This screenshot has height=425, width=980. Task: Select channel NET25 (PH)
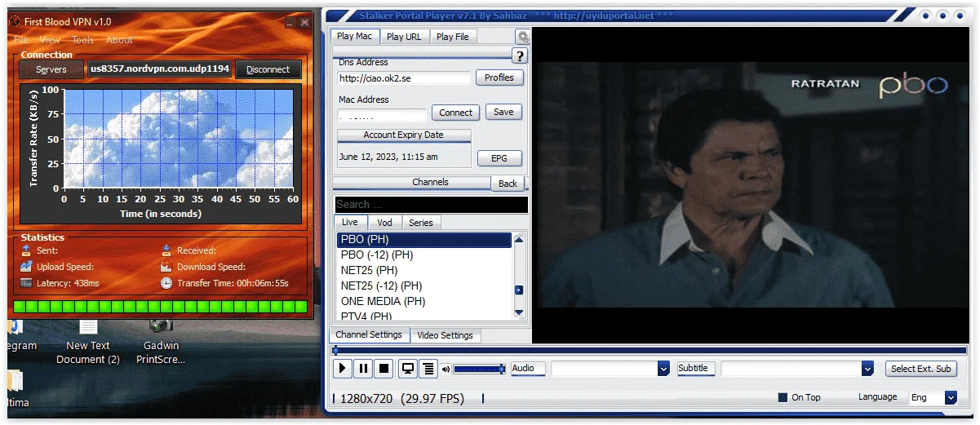(x=424, y=271)
